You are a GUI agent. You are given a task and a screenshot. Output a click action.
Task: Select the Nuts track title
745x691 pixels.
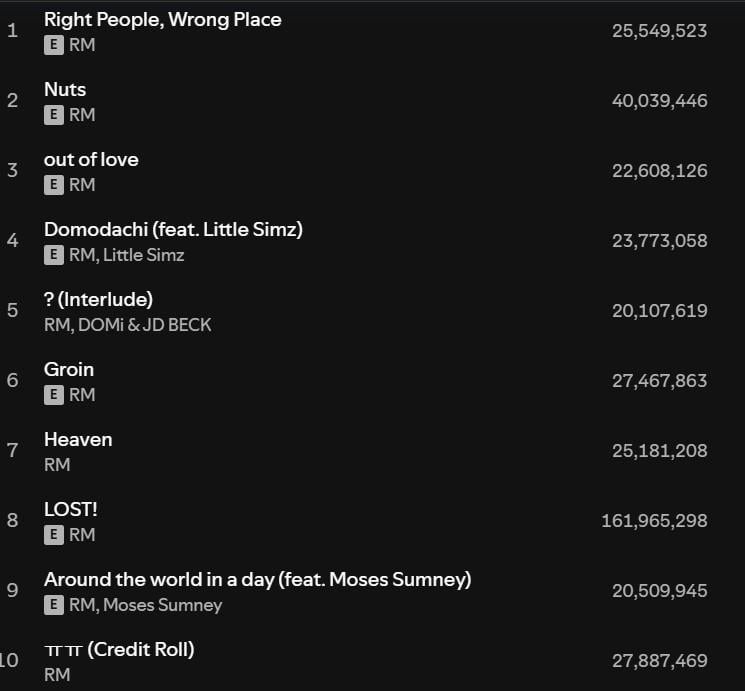pyautogui.click(x=65, y=90)
